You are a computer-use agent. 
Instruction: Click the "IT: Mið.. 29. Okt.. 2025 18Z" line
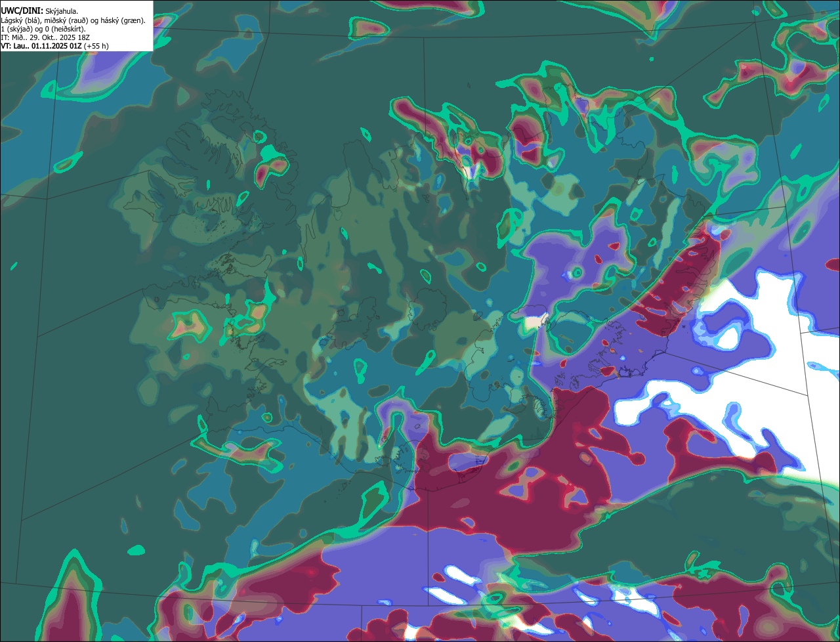[x=46, y=37]
